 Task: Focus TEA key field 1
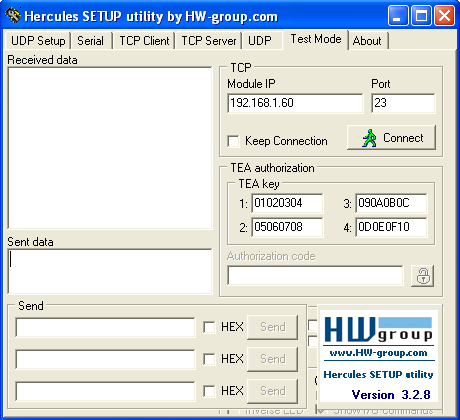[x=287, y=203]
